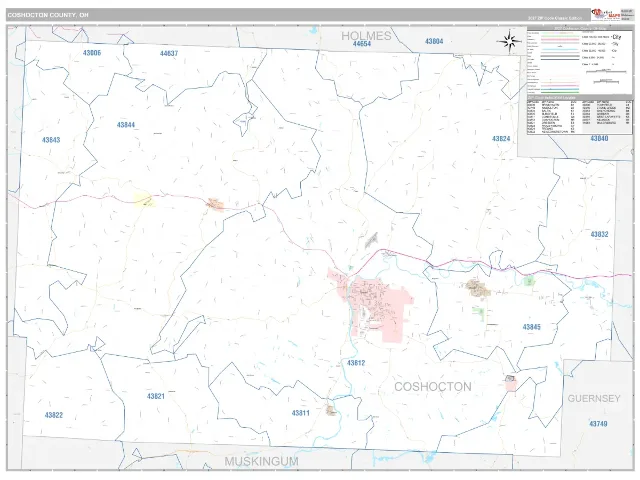Screen dimensions: 640x480
Task: Select ZIP code label 43821
Action: click(x=156, y=396)
